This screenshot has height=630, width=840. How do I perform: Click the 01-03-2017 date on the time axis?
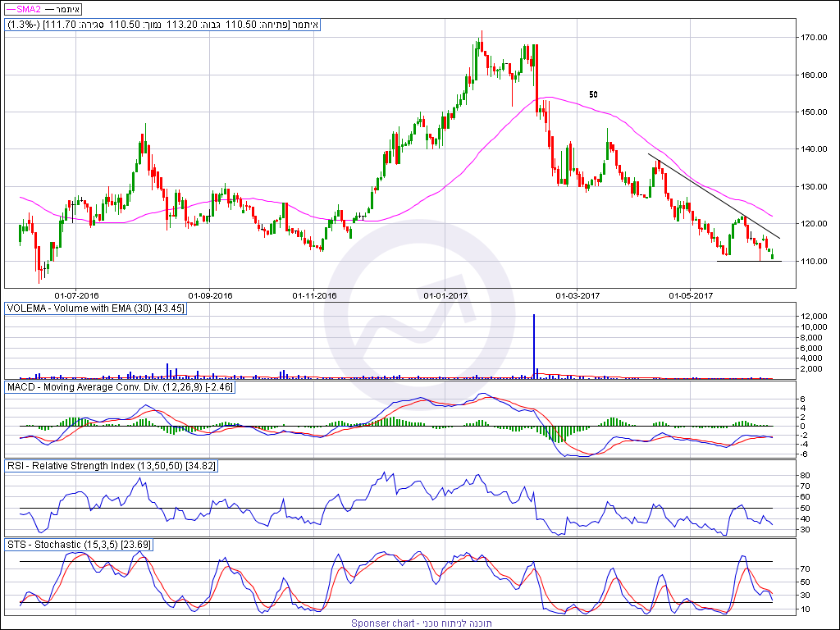(x=577, y=295)
